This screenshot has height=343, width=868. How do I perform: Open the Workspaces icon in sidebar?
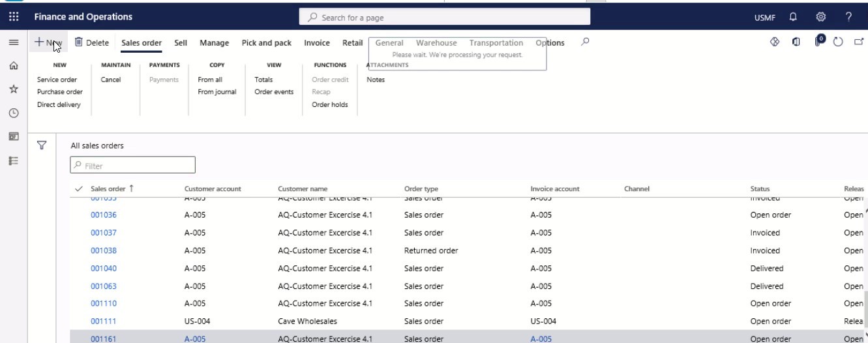[x=14, y=136]
